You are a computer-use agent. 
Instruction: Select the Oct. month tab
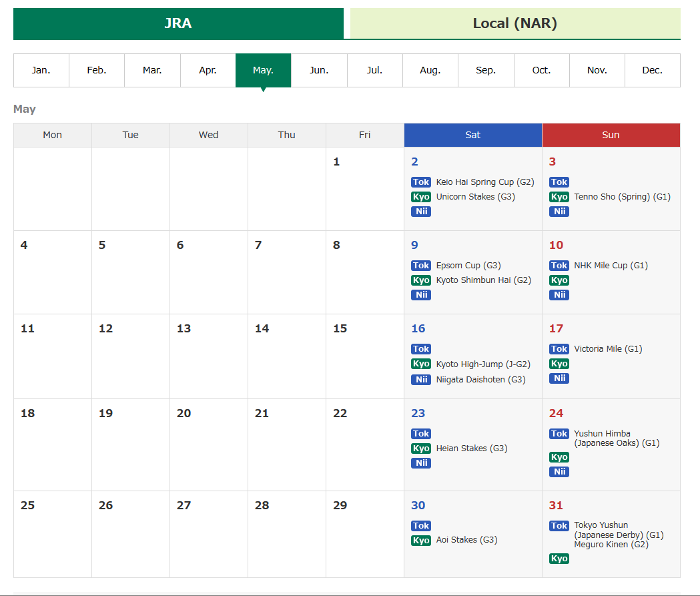542,71
